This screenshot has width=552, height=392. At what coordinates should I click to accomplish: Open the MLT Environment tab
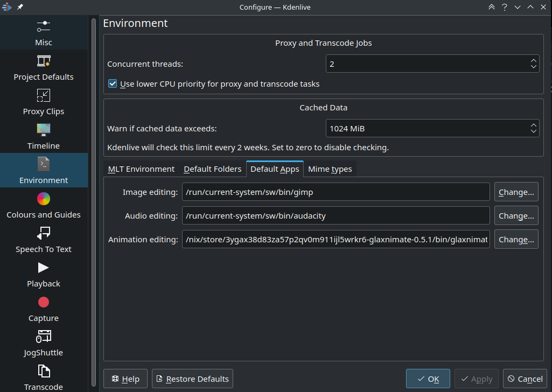coord(141,169)
